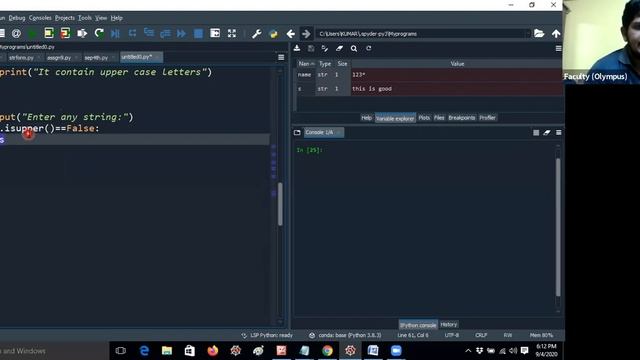
Task: Open the Help menu
Action: click(x=116, y=18)
